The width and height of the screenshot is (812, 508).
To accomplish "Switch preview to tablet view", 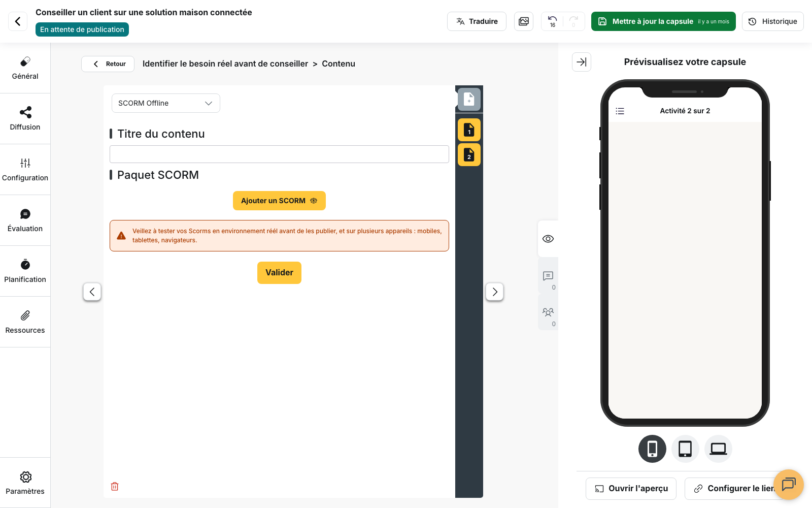I will coord(685,449).
